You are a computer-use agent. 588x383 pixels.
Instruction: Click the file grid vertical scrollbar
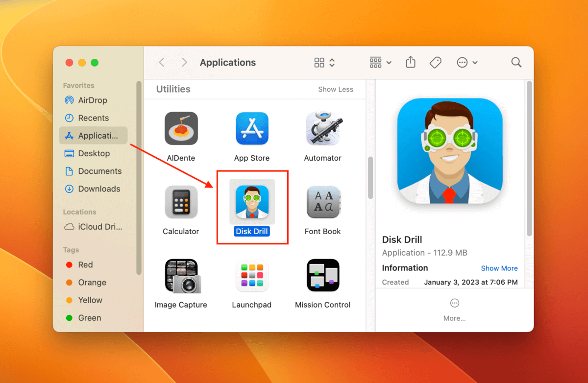coord(370,178)
